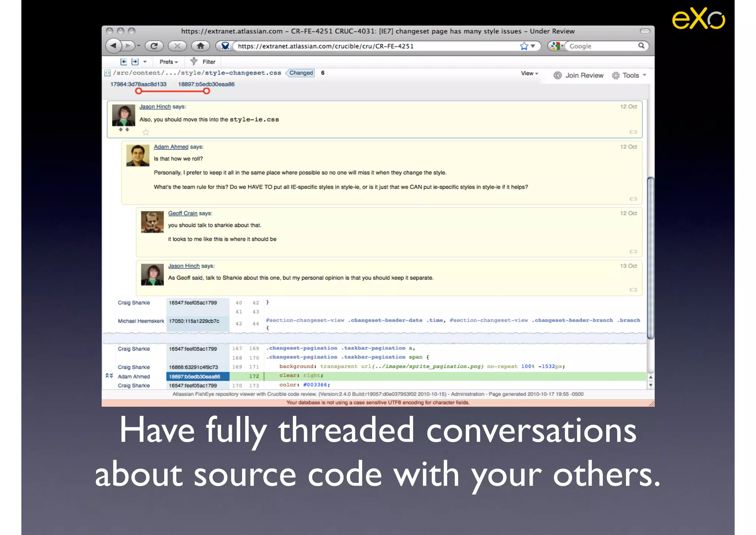The image size is (756, 535).
Task: Bookmark the page with the star icon
Action: coord(524,46)
